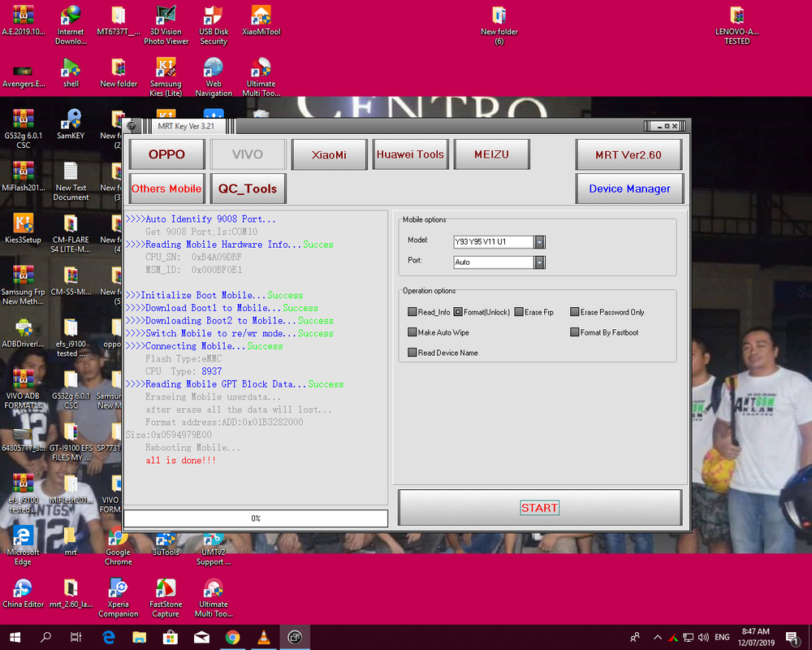Open the mrt folder icon
This screenshot has height=650, width=812.
point(71,541)
